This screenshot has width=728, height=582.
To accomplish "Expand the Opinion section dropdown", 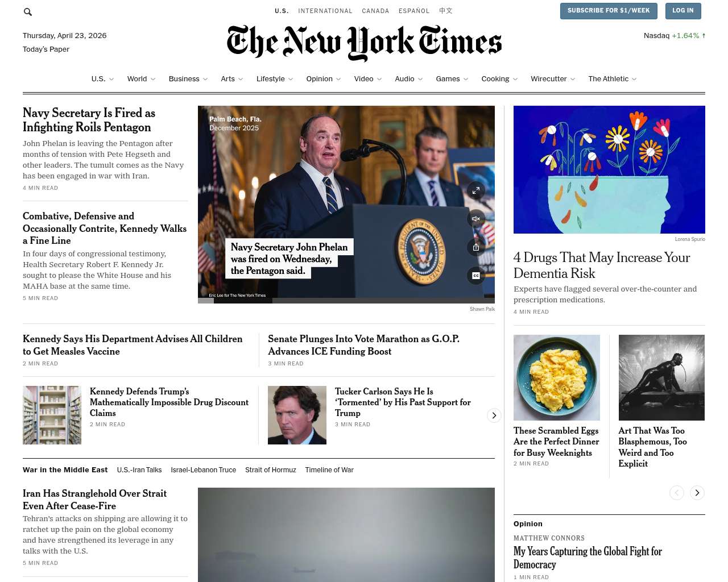I will (x=324, y=79).
